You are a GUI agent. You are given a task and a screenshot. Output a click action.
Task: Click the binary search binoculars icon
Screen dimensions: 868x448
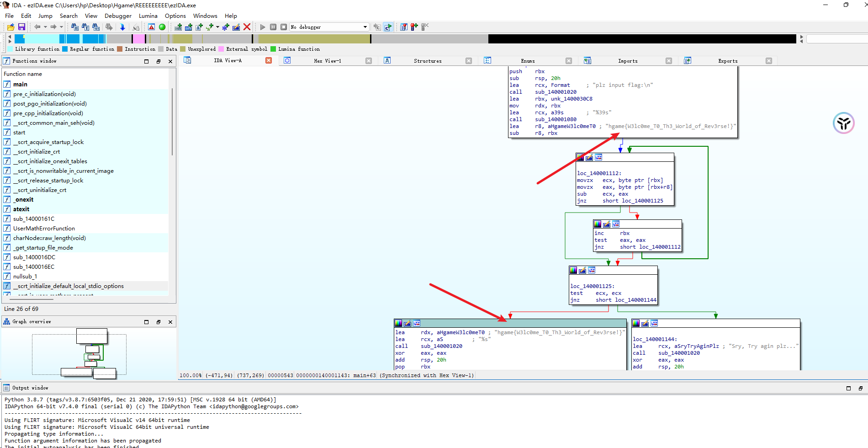point(96,27)
